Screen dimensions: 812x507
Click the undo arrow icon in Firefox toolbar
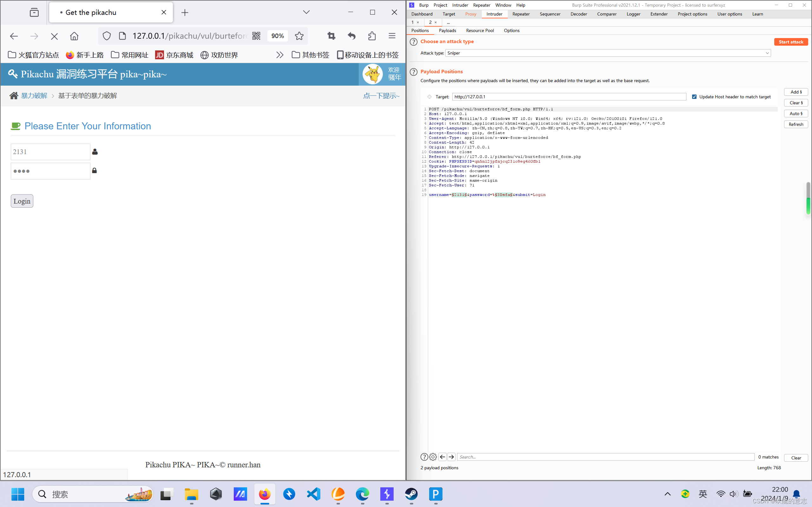coord(351,36)
